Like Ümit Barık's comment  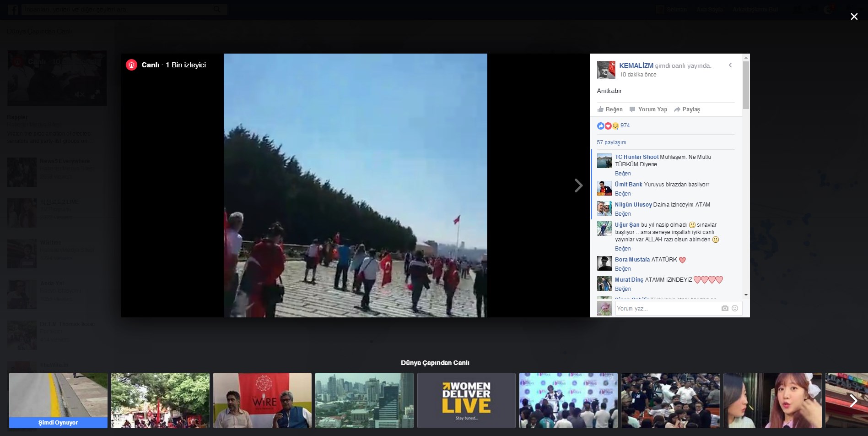622,194
